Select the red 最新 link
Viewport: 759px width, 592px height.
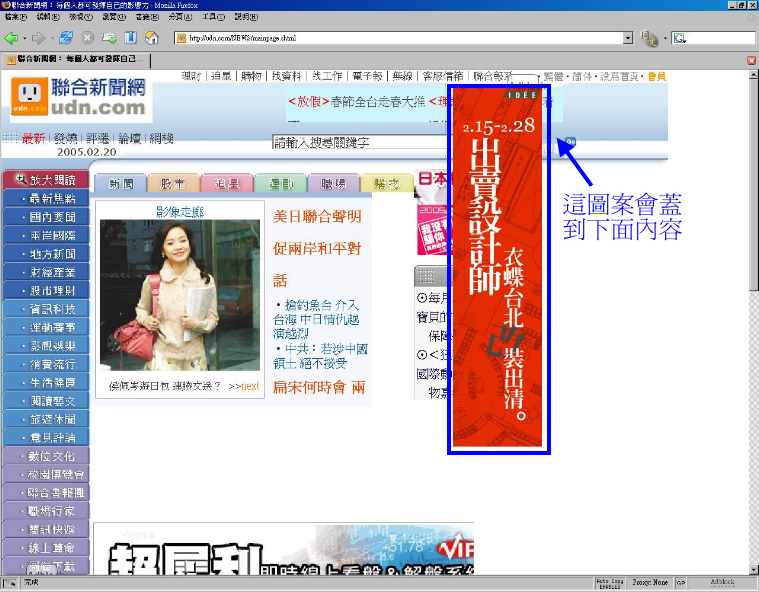[33, 138]
